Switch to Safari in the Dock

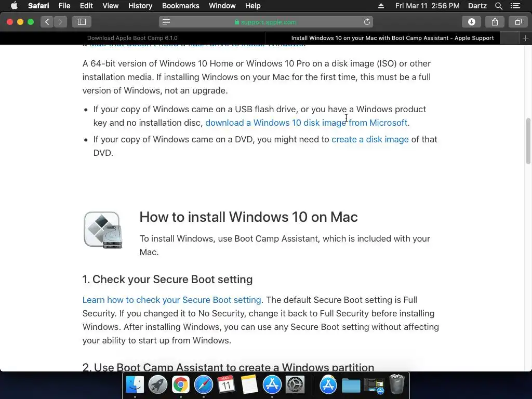[x=204, y=385]
